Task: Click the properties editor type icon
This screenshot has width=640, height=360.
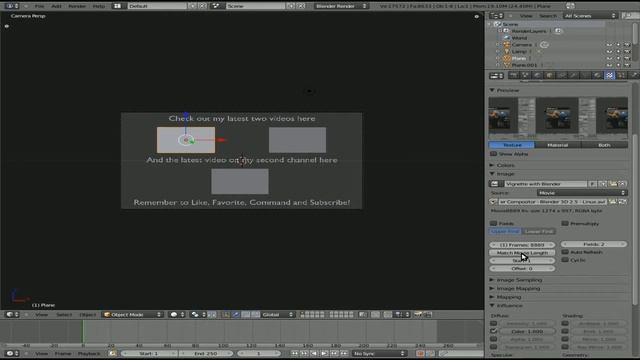Action: pos(497,76)
